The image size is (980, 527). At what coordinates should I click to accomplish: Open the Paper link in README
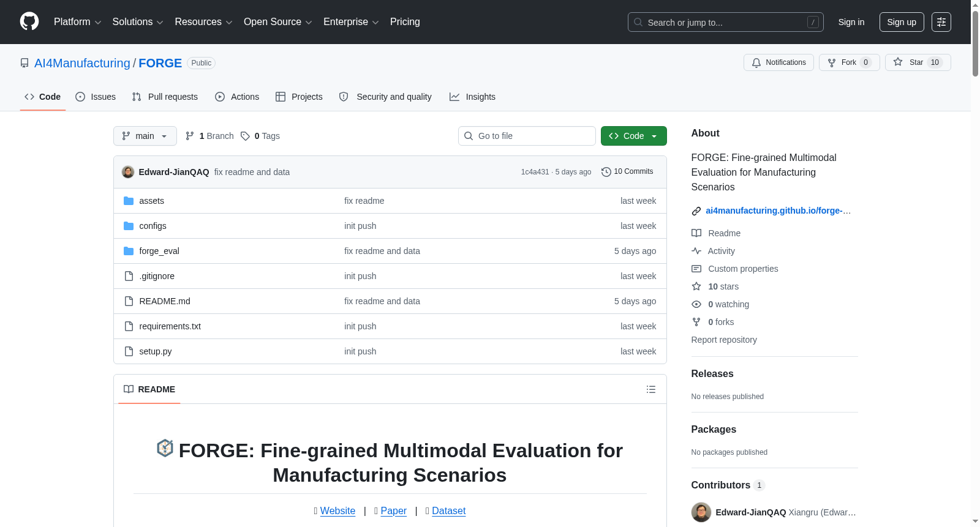click(x=393, y=511)
